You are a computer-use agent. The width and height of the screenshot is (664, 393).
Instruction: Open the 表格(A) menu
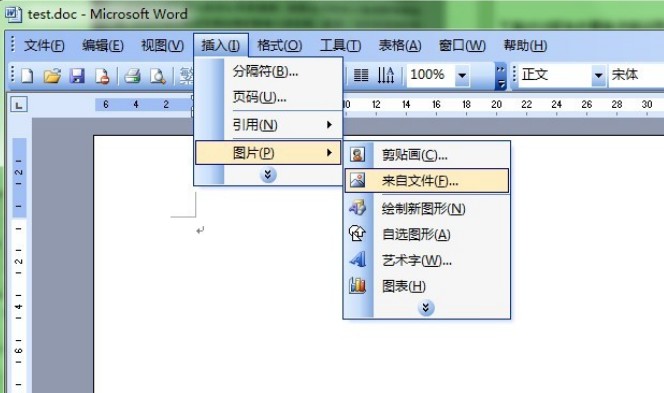(x=400, y=45)
